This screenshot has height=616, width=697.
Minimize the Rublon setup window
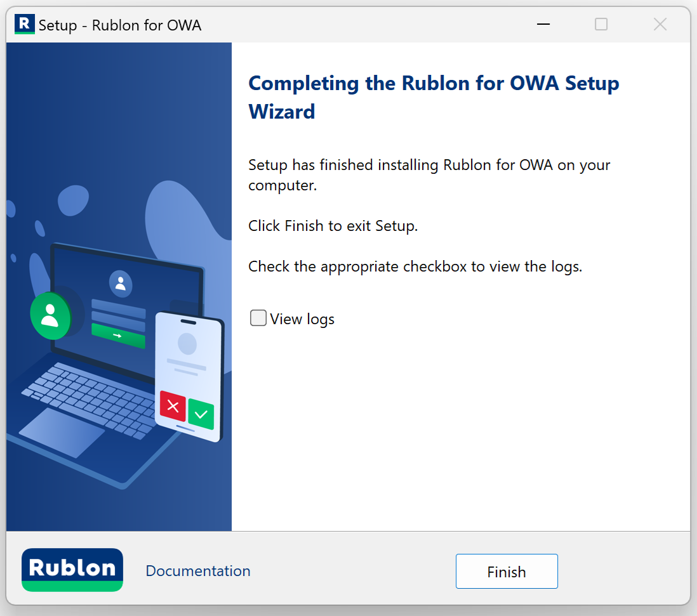pyautogui.click(x=543, y=25)
